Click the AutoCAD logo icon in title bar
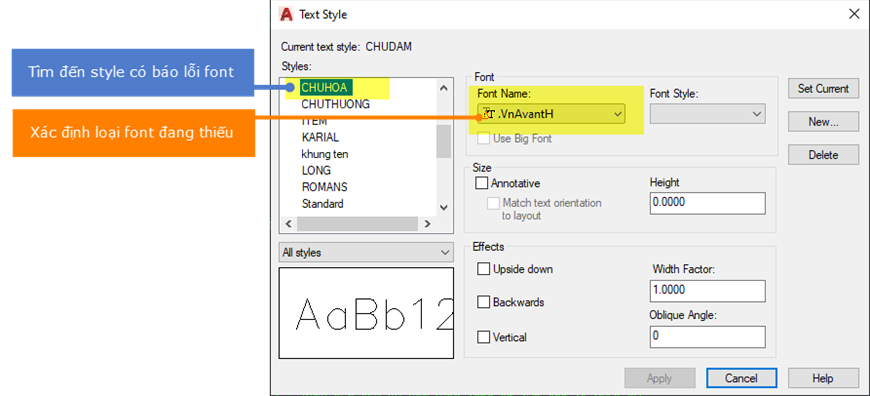The width and height of the screenshot is (870, 396). tap(286, 14)
